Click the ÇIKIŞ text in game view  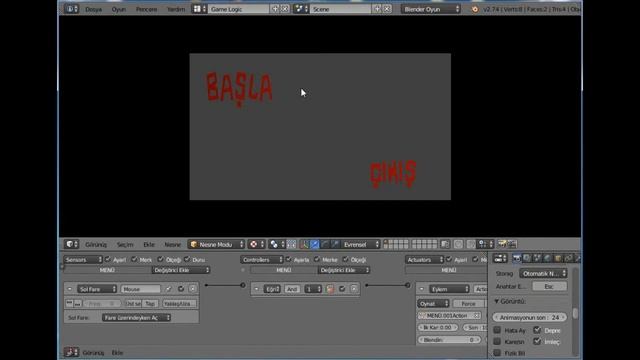393,174
